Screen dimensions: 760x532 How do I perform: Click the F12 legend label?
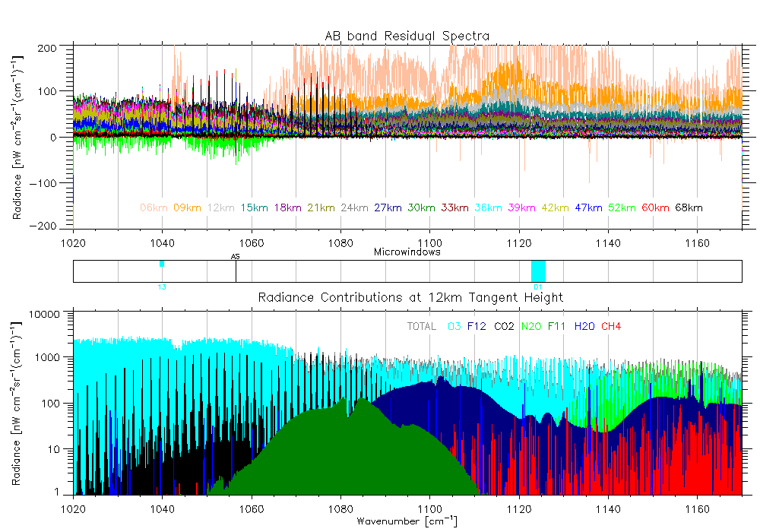(x=477, y=327)
